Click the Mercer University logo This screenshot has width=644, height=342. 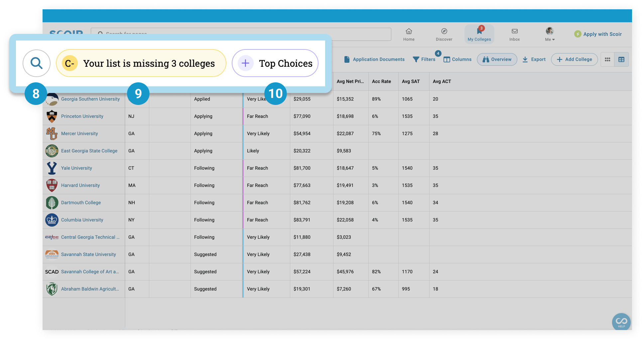(x=52, y=133)
